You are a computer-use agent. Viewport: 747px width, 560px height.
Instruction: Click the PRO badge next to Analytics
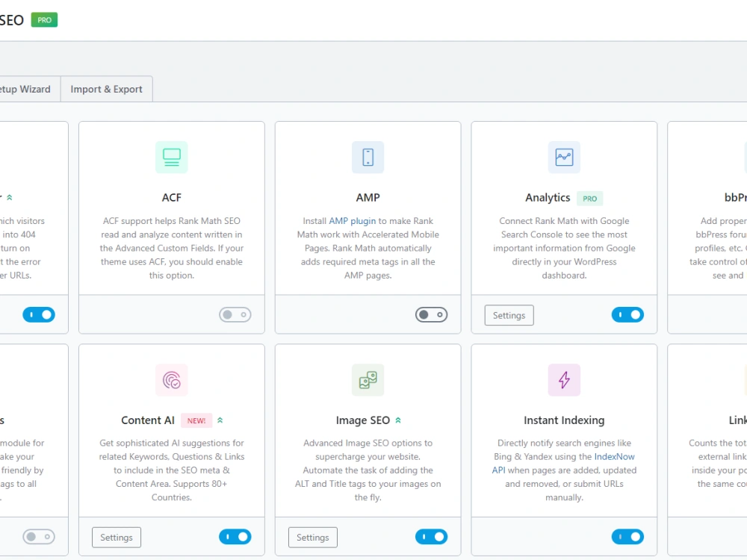(x=590, y=199)
